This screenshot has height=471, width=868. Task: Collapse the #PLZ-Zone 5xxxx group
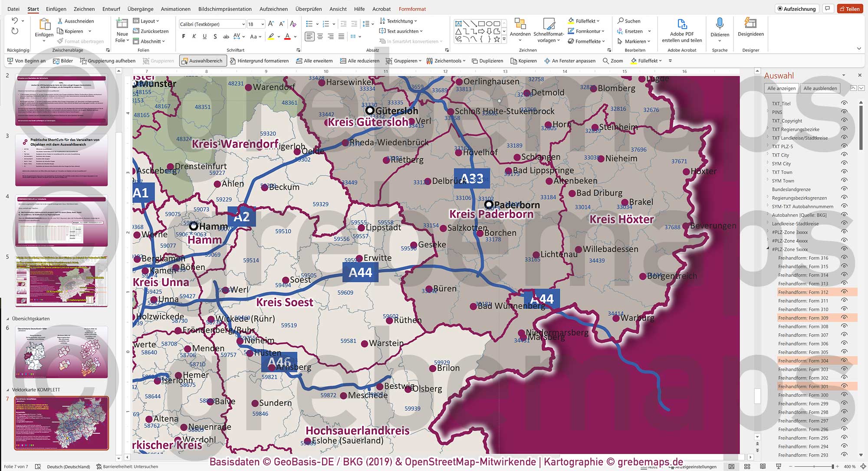click(x=768, y=249)
